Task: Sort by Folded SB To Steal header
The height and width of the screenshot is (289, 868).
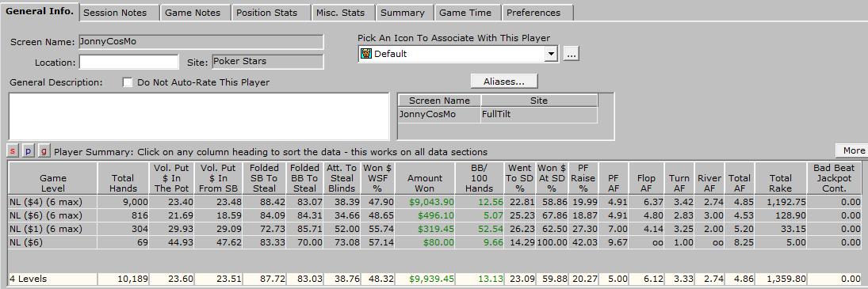Action: [264, 178]
